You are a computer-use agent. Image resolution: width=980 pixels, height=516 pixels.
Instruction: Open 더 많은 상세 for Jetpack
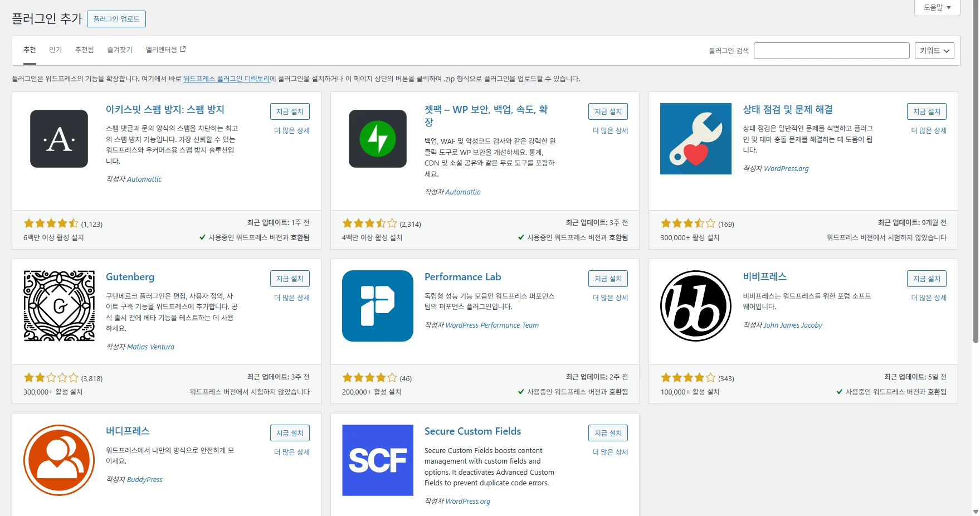[x=610, y=130]
